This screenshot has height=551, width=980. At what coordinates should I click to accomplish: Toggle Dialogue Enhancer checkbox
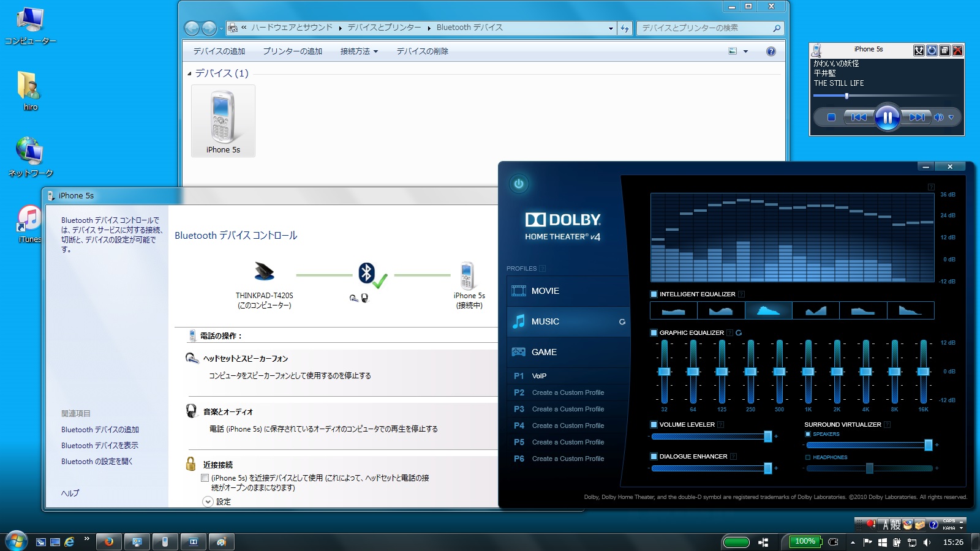pos(654,457)
